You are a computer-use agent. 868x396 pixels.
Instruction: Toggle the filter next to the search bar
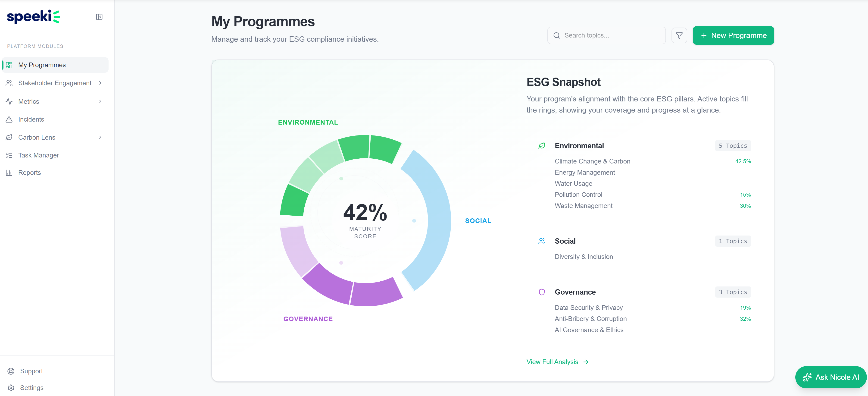pos(679,35)
